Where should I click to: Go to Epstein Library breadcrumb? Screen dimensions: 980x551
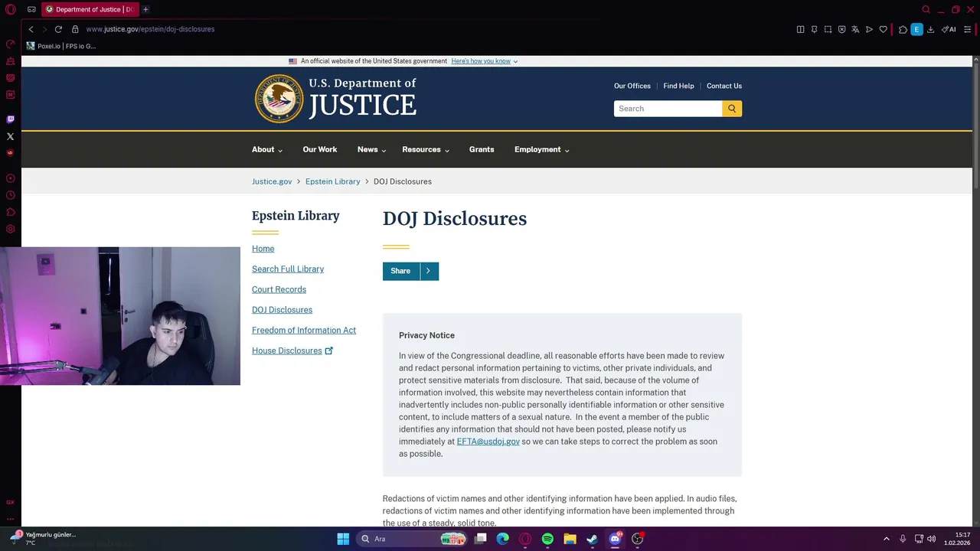click(x=332, y=181)
